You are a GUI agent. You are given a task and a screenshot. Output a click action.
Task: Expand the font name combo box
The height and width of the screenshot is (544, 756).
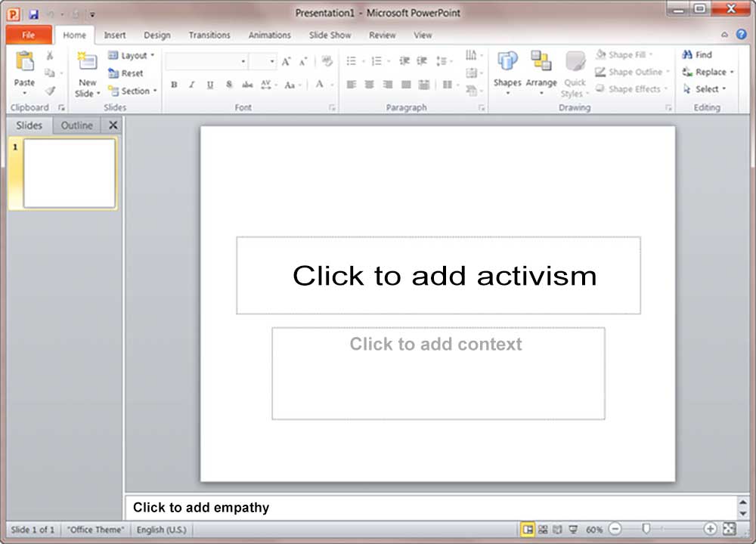(x=243, y=62)
